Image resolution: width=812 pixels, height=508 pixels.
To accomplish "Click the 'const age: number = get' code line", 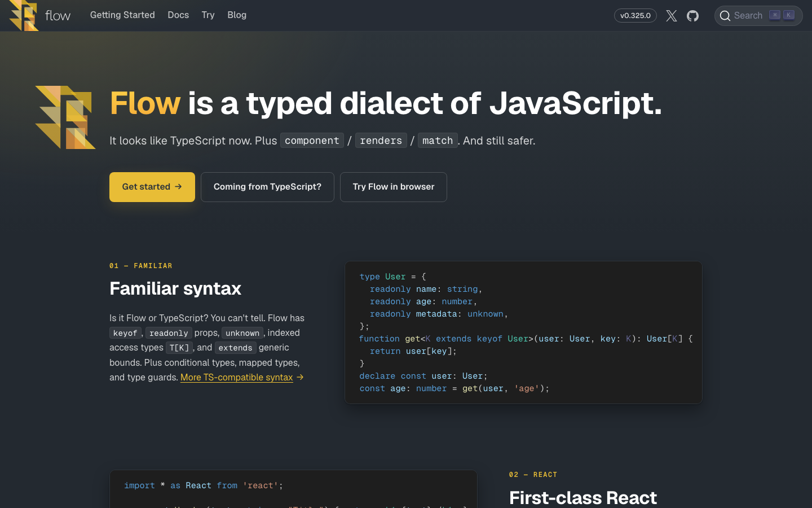I will pyautogui.click(x=454, y=388).
